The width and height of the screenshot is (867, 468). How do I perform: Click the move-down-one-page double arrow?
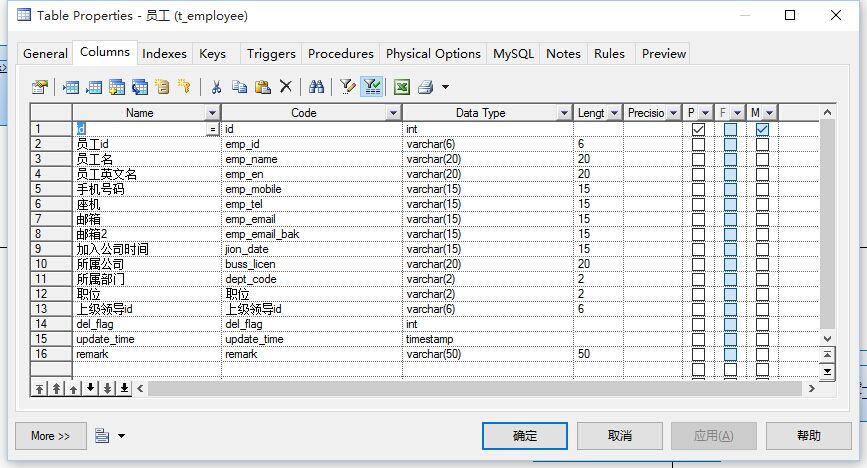coord(107,388)
